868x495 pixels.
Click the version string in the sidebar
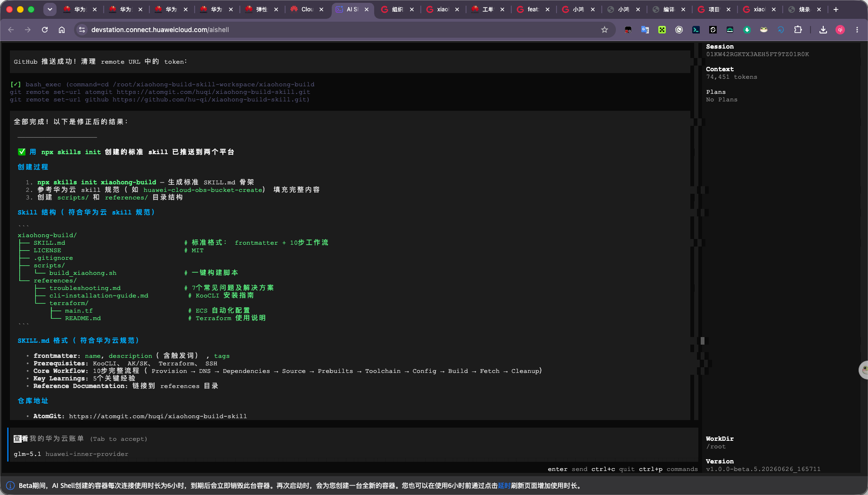[x=763, y=469]
